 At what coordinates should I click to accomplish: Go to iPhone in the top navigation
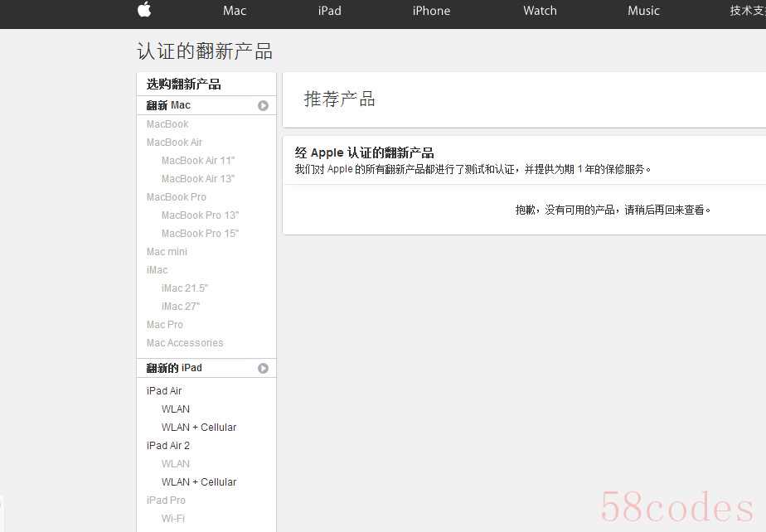431,11
